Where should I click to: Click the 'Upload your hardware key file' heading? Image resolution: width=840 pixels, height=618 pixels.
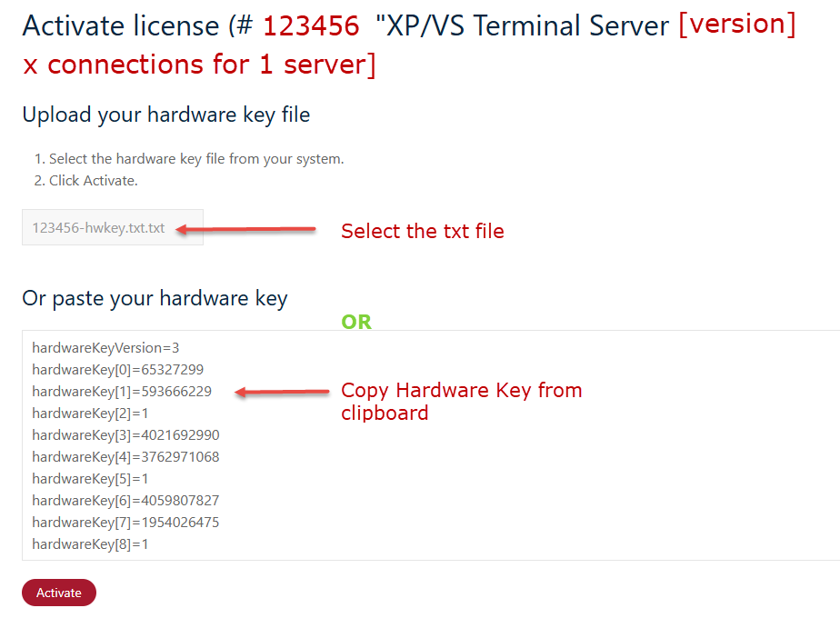click(x=166, y=115)
